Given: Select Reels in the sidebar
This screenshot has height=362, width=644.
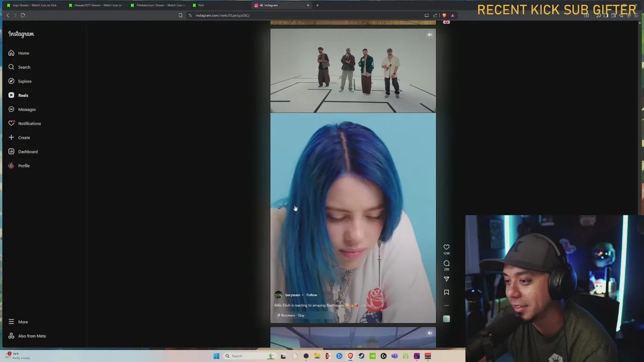Looking at the screenshot, I should [x=18, y=95].
